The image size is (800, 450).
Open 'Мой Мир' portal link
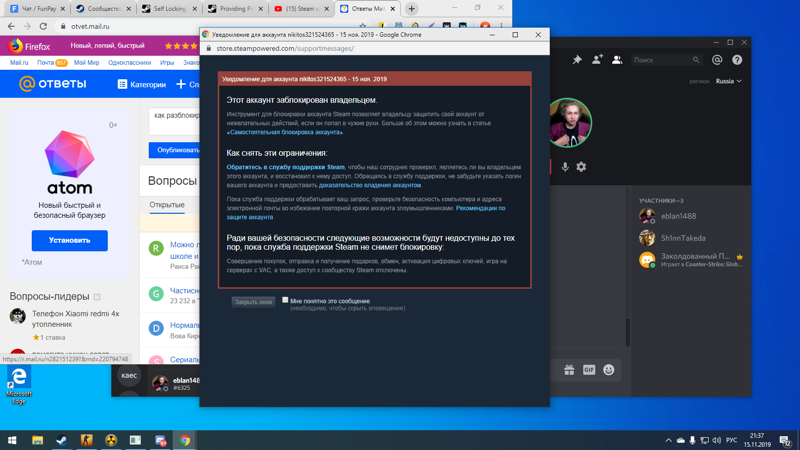pos(86,63)
